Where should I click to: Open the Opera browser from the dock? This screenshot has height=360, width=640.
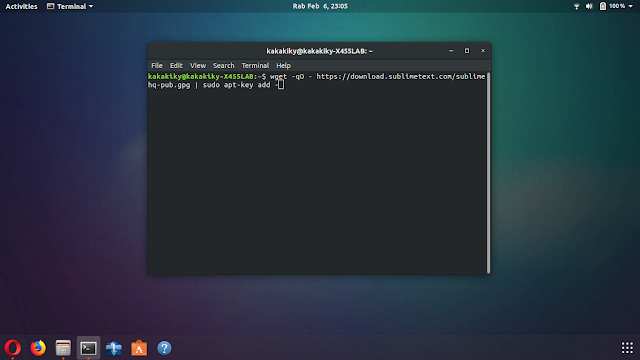(x=13, y=348)
